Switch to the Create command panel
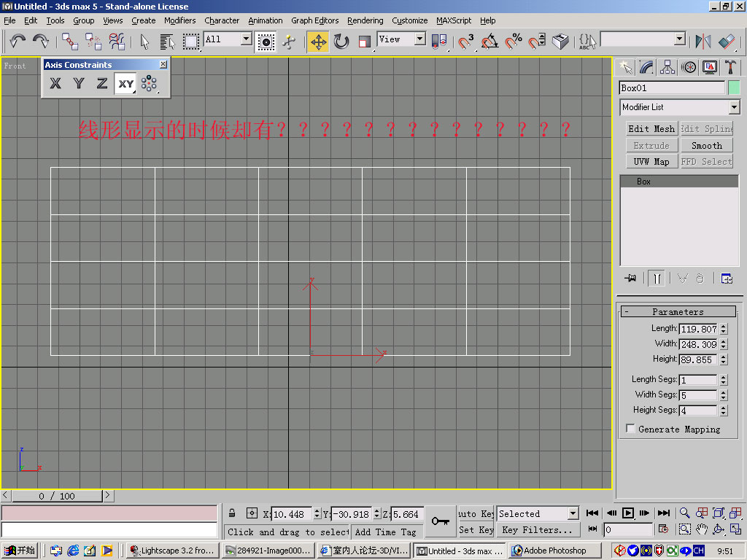Viewport: 747px width, 560px height. point(625,67)
